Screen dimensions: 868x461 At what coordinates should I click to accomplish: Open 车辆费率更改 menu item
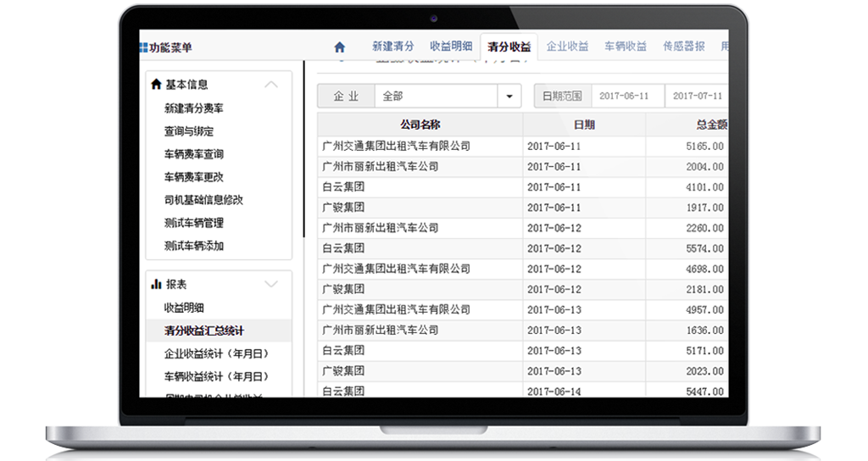194,177
